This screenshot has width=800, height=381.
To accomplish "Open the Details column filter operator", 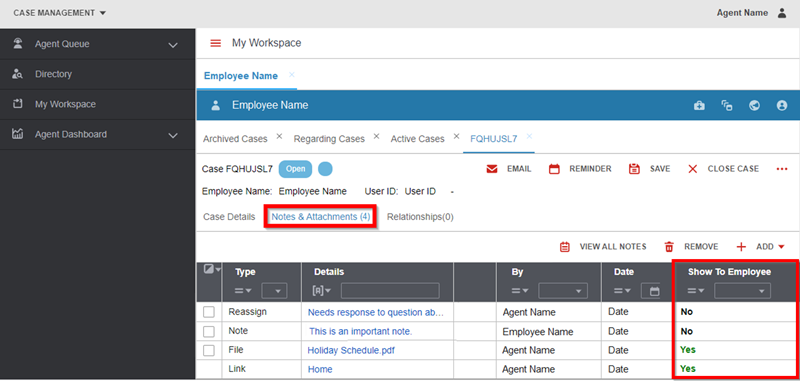I will 321,291.
